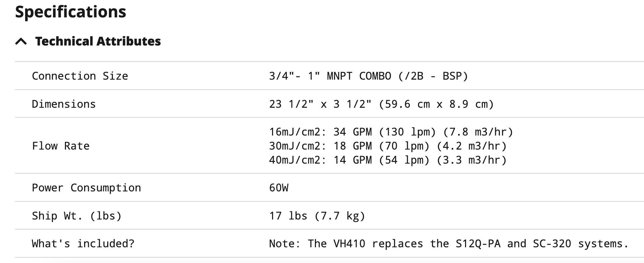Select the Flow Rate row label
Image resolution: width=644 pixels, height=263 pixels.
click(x=61, y=146)
